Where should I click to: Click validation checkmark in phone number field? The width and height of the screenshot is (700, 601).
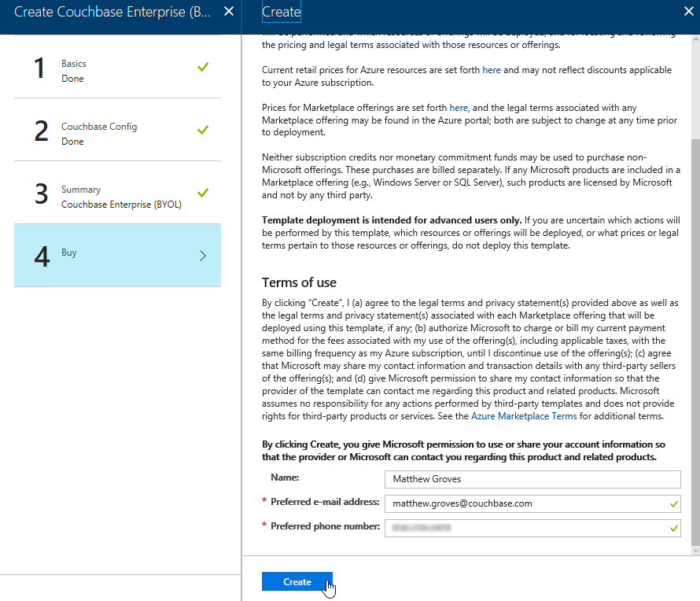(674, 529)
